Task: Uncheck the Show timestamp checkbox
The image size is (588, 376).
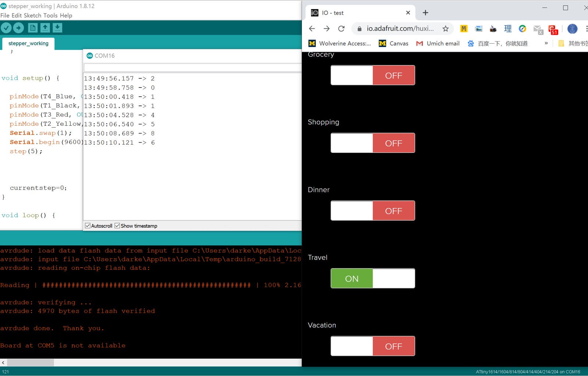Action: click(x=117, y=226)
